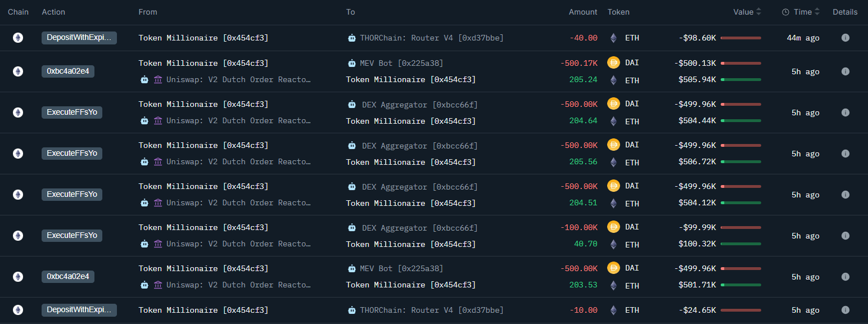Sort transactions by Value using sort arrows
Image resolution: width=868 pixels, height=324 pixels.
click(758, 12)
